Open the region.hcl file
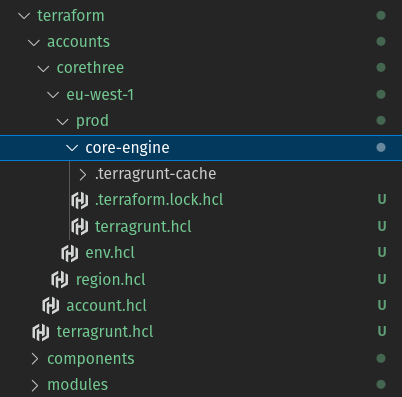Screen dimensions: 402x397 coord(111,280)
